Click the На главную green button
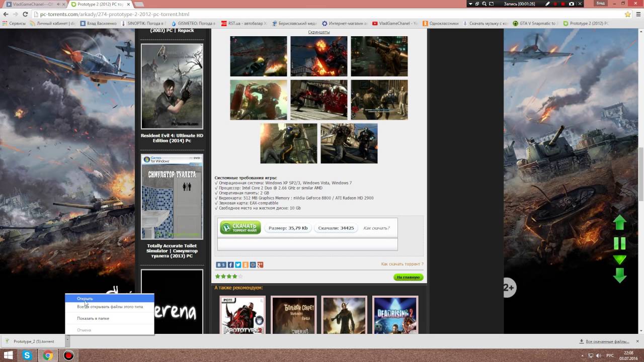The height and width of the screenshot is (362, 644). click(x=408, y=277)
